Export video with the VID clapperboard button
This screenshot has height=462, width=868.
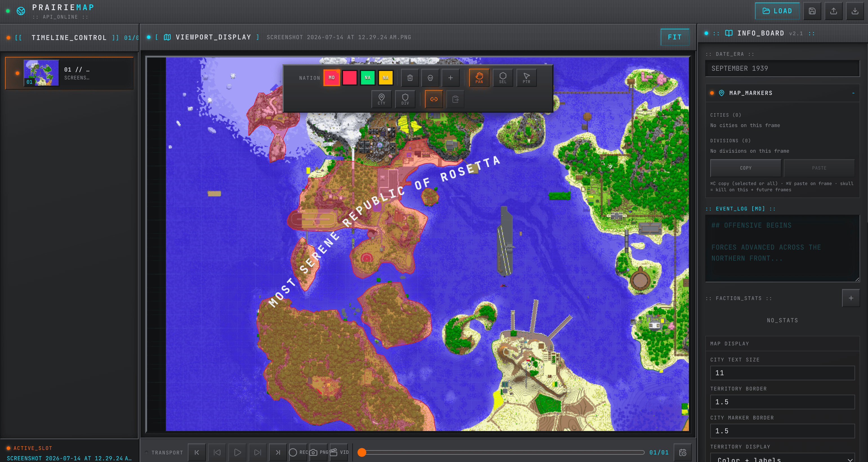point(339,452)
